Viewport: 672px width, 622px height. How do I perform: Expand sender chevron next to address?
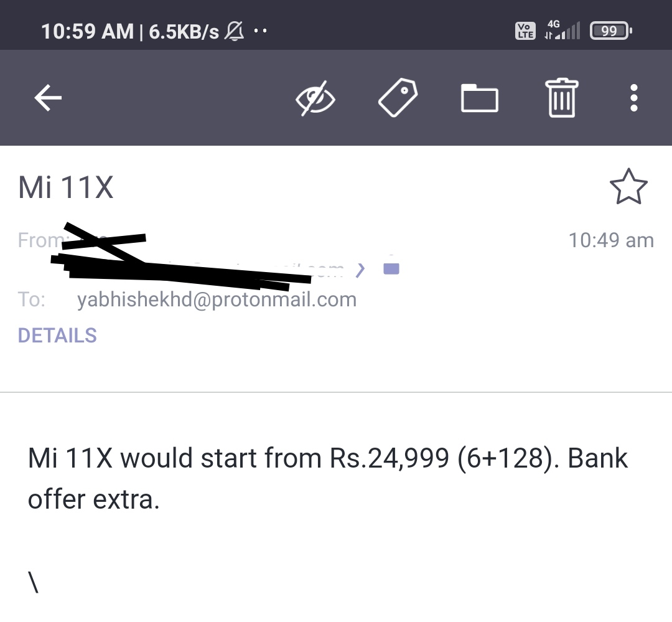[x=360, y=270]
